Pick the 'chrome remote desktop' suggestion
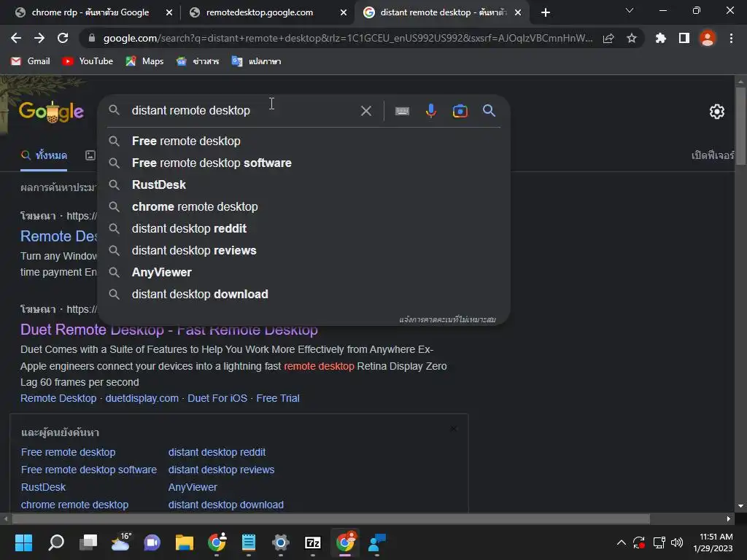The width and height of the screenshot is (747, 560). tap(303, 206)
